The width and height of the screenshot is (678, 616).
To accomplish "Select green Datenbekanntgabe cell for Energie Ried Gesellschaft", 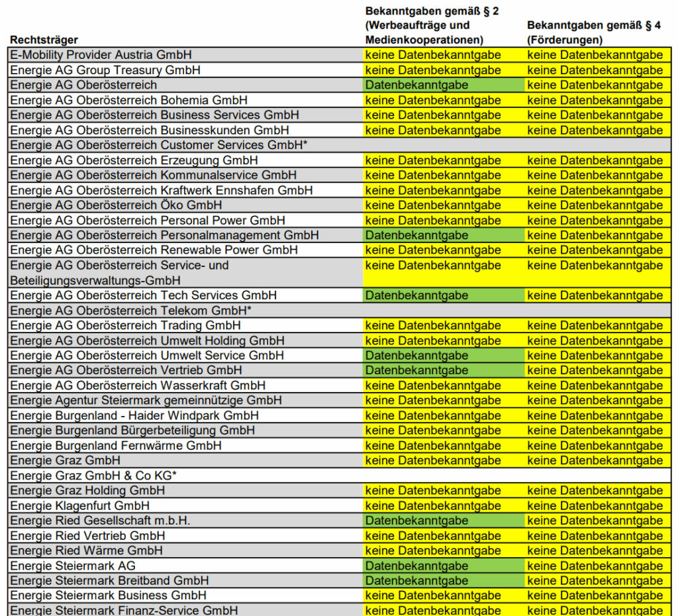I will (x=444, y=521).
